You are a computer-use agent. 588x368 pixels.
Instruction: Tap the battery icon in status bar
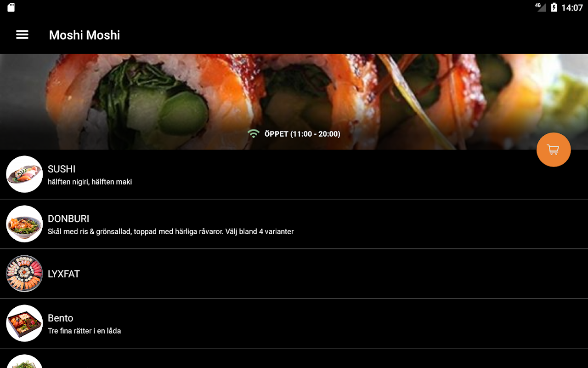click(554, 7)
